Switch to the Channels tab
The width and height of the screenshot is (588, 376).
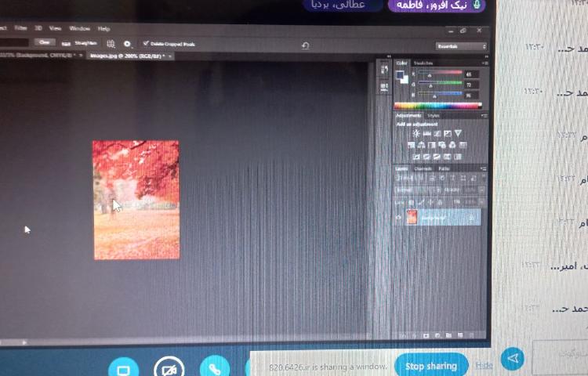tap(423, 169)
